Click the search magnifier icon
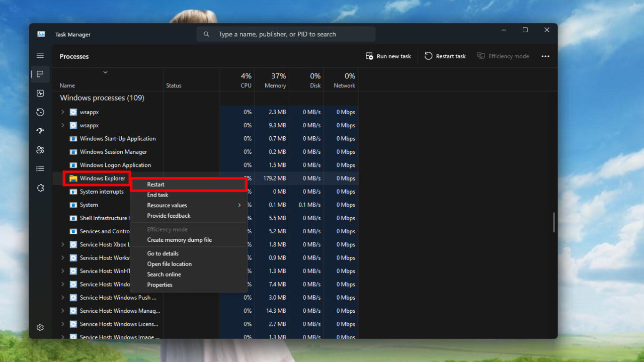Viewport: 644px width, 362px height. [206, 34]
